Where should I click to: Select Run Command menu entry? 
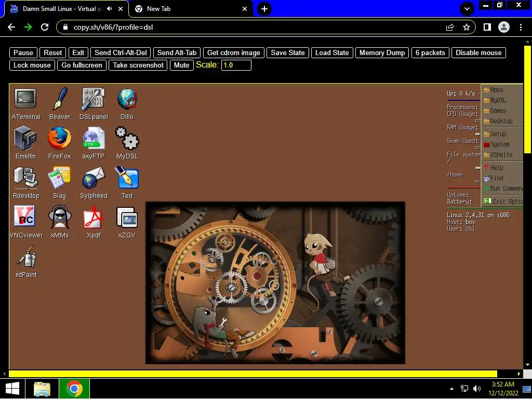pyautogui.click(x=502, y=188)
